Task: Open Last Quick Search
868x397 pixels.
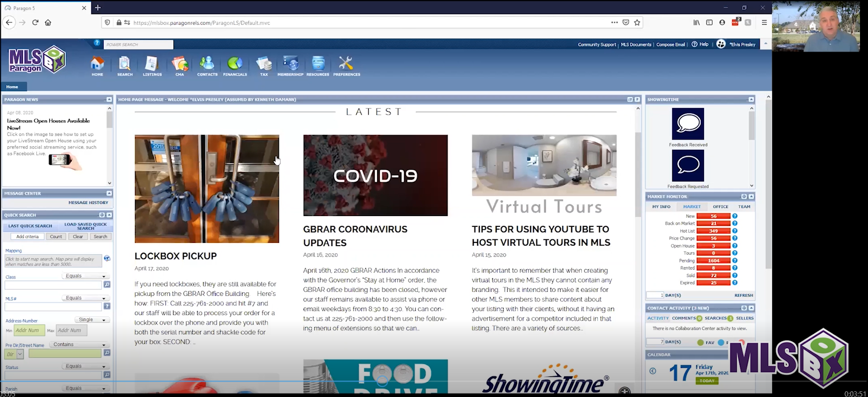Action: (x=30, y=226)
